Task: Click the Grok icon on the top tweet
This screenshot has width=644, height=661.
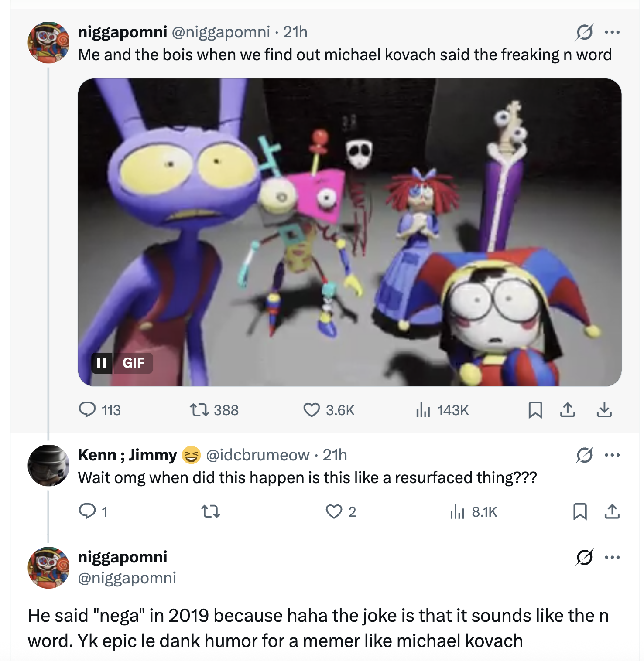Action: 584,32
